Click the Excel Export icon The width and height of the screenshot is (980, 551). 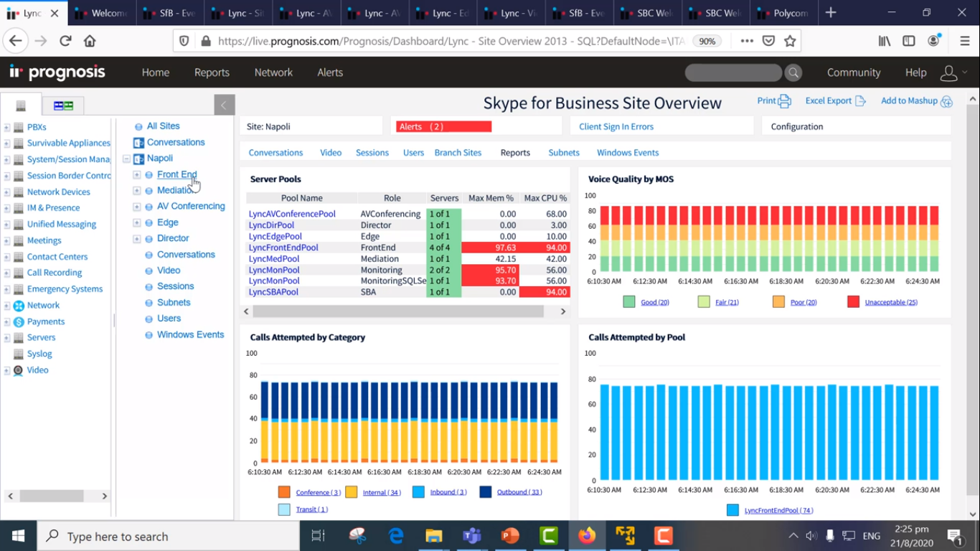click(860, 101)
